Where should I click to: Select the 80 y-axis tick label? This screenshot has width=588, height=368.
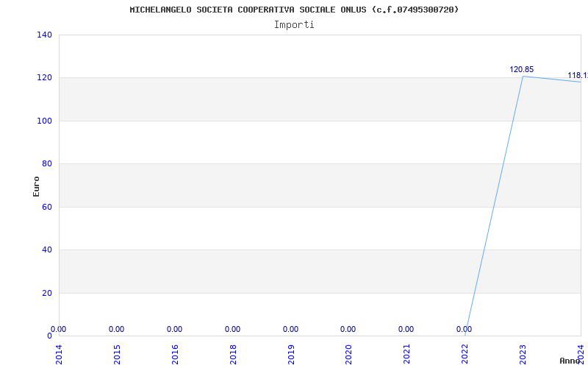click(x=47, y=163)
